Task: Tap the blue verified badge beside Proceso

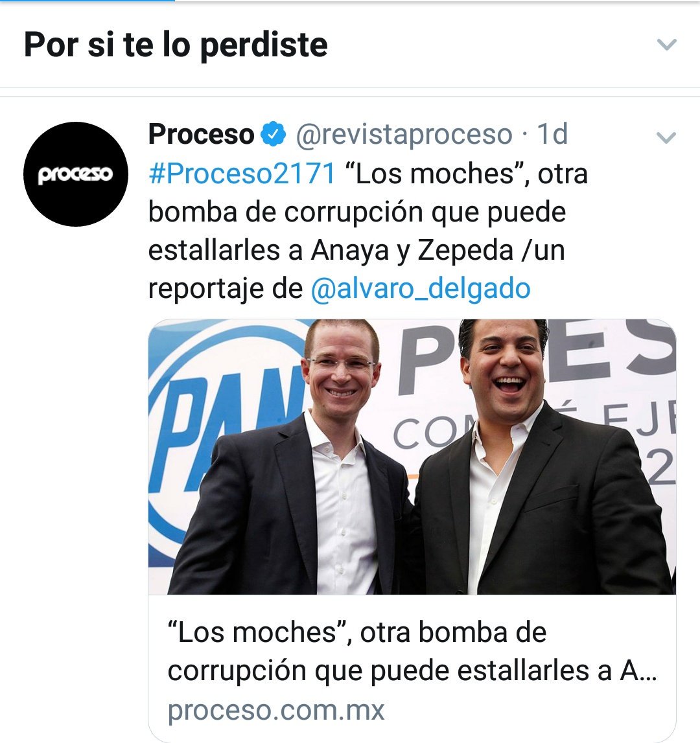Action: 273,134
